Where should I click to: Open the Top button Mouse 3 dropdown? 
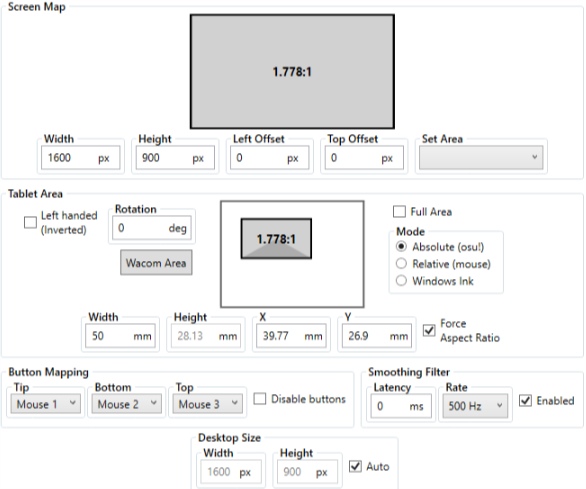point(208,404)
